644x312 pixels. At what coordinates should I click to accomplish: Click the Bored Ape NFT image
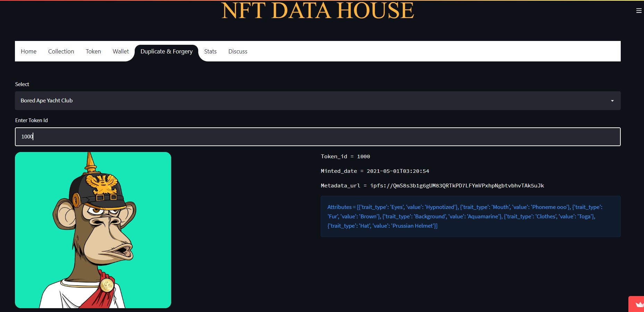(x=93, y=230)
